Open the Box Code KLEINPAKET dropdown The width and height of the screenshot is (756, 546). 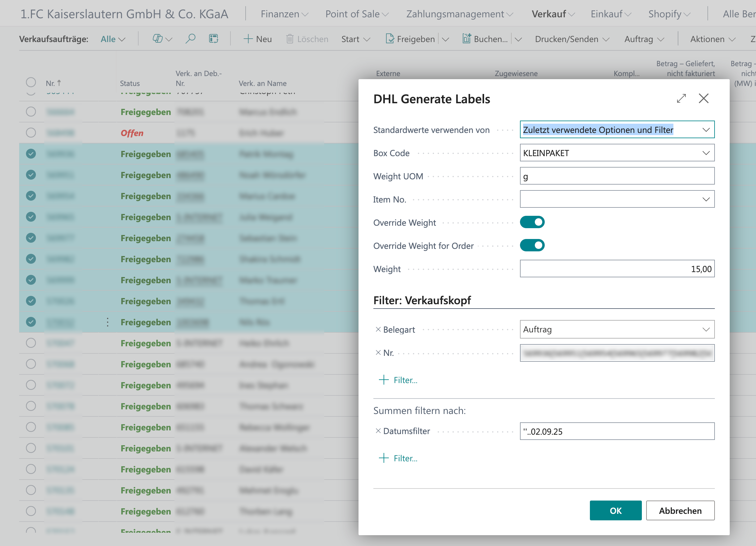click(x=706, y=153)
